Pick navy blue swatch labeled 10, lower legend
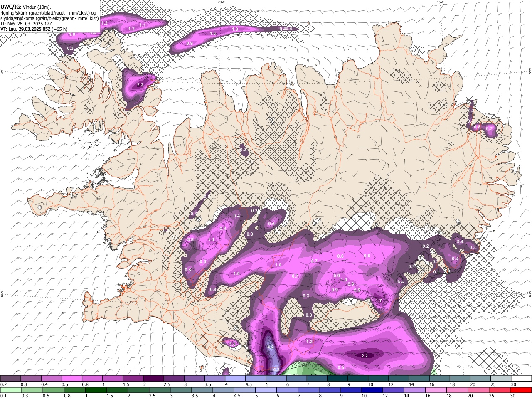Screen dimensions: 532x399 pos(372,390)
